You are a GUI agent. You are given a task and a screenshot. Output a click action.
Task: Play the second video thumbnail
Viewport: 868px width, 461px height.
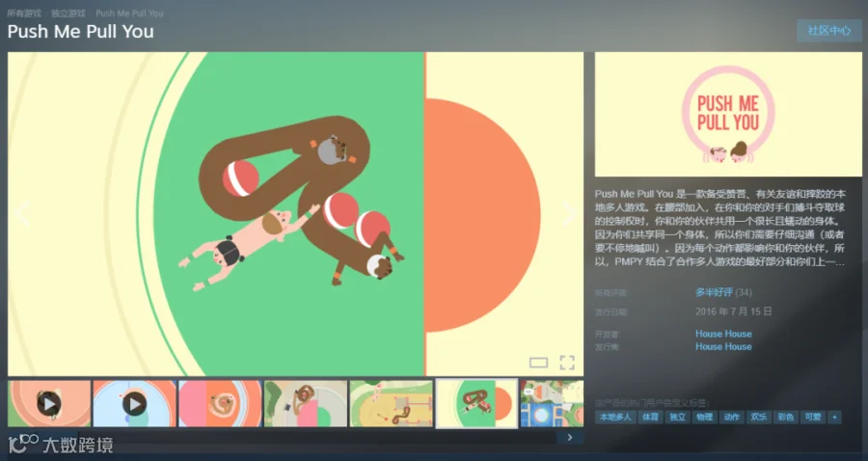coord(134,403)
